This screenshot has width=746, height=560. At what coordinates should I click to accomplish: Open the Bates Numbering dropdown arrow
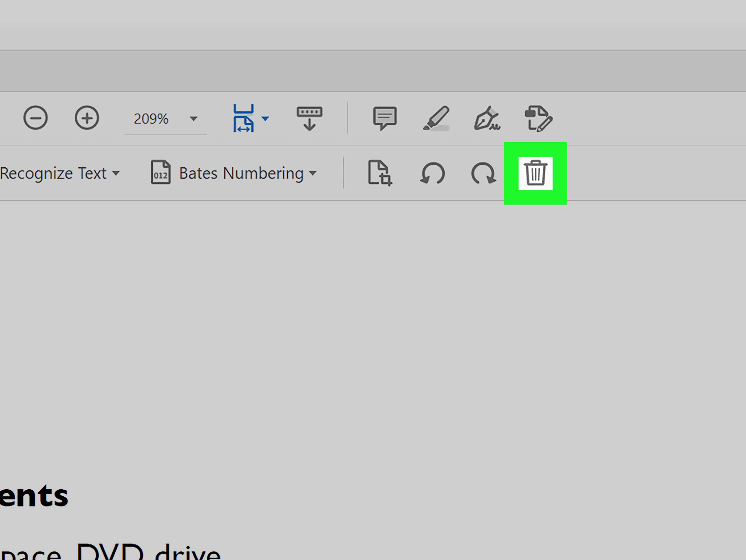coord(313,173)
